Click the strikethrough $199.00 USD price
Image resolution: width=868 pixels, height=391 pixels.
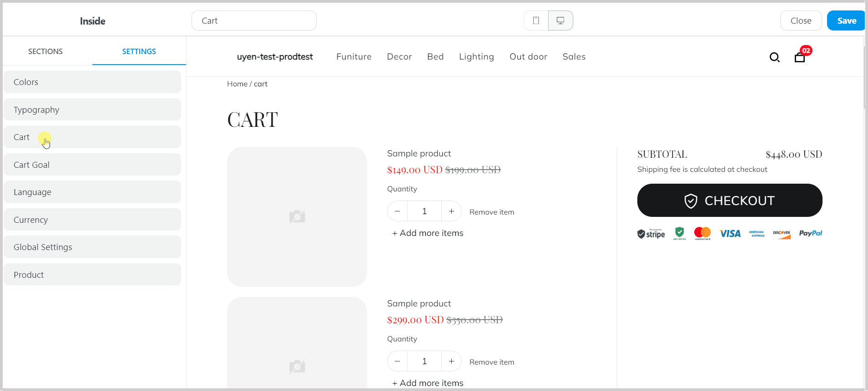(473, 170)
